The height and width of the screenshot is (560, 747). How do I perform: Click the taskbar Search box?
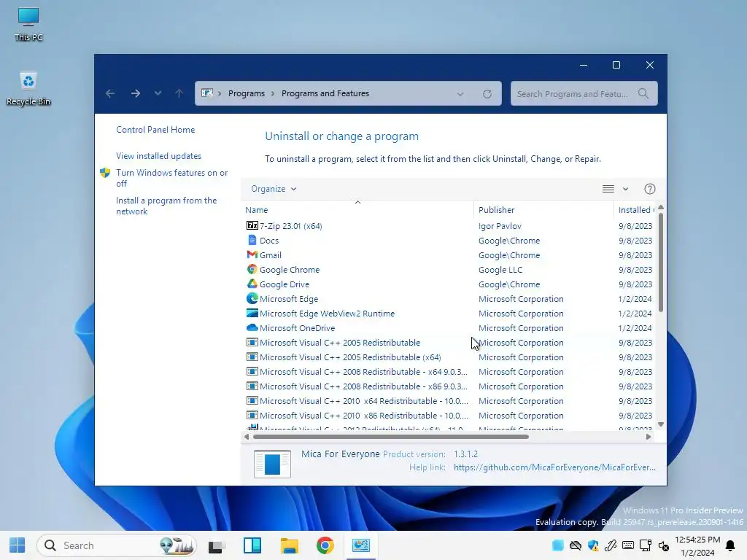point(117,545)
